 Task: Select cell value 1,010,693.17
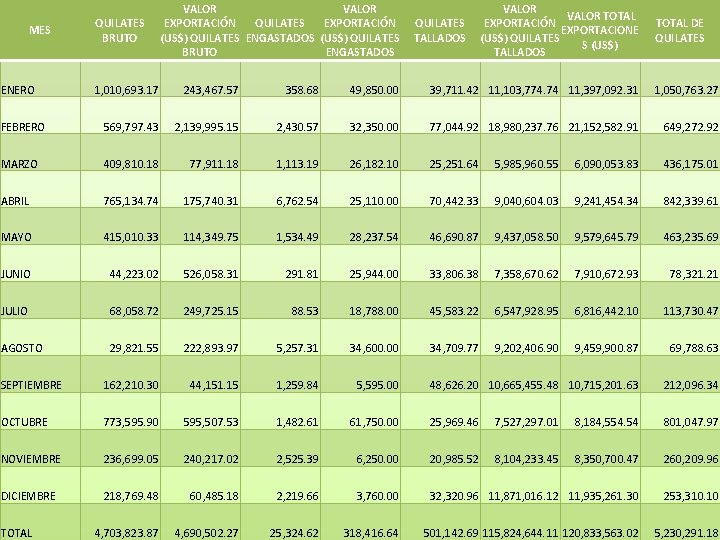(x=126, y=90)
